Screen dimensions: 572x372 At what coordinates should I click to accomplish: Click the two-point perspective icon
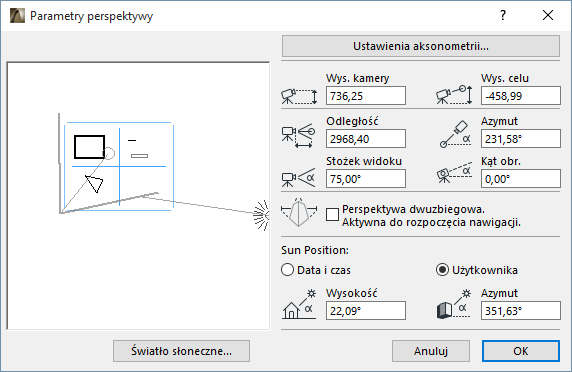pyautogui.click(x=299, y=212)
